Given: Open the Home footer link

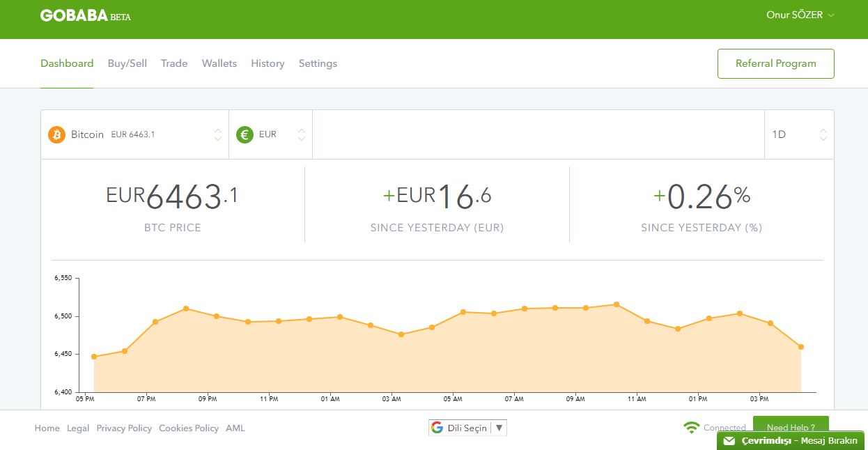Looking at the screenshot, I should click(x=47, y=428).
